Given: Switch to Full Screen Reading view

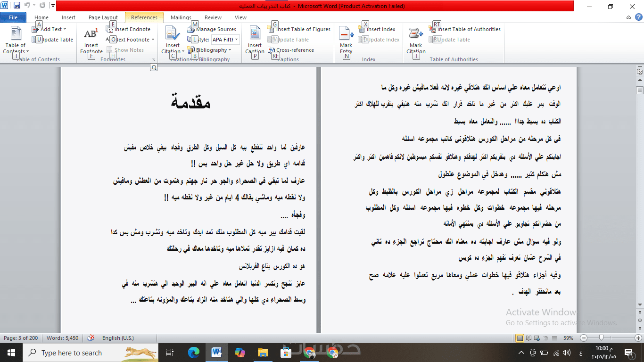Looking at the screenshot, I should coord(528,338).
